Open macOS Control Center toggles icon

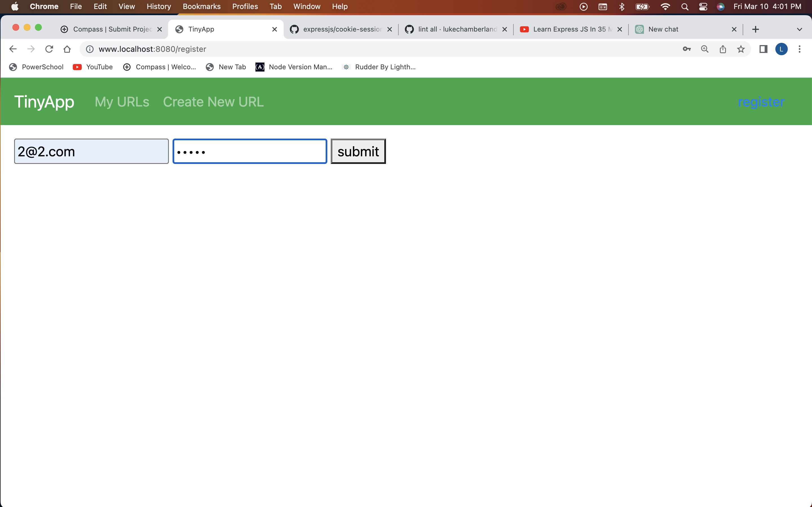(x=703, y=6)
